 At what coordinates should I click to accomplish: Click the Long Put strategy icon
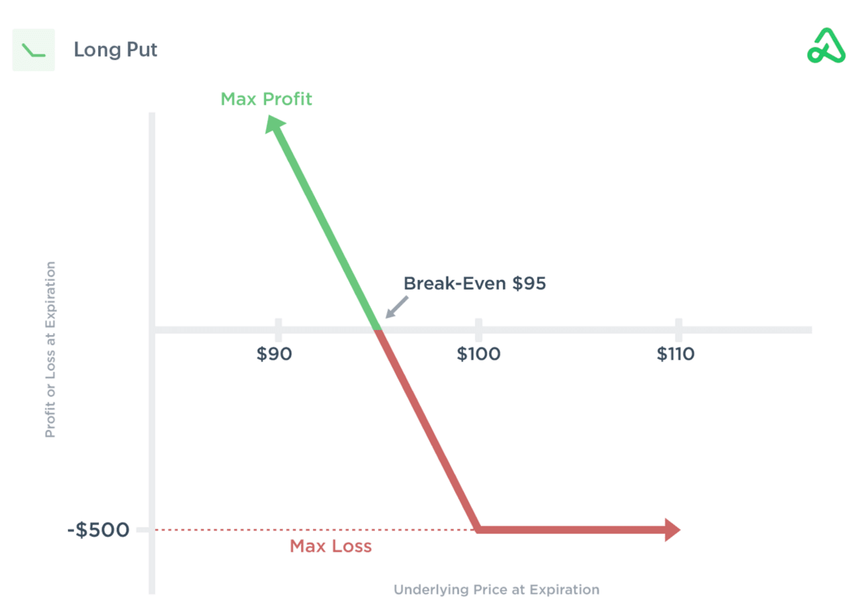click(34, 50)
